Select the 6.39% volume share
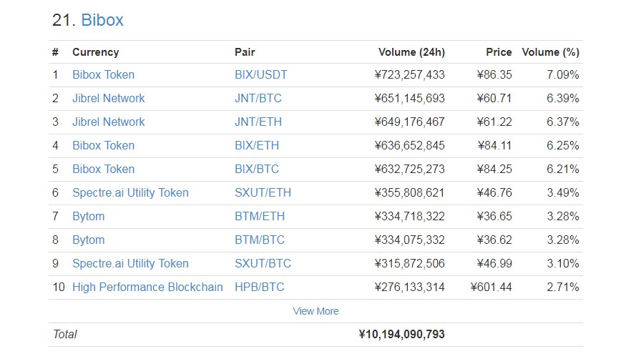Viewport: 626px width, 364px height. point(563,98)
